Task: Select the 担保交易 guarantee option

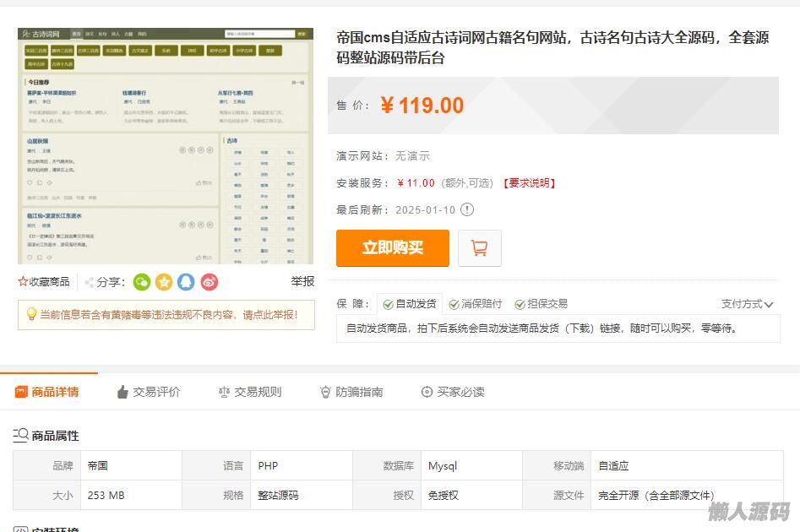Action: [541, 304]
